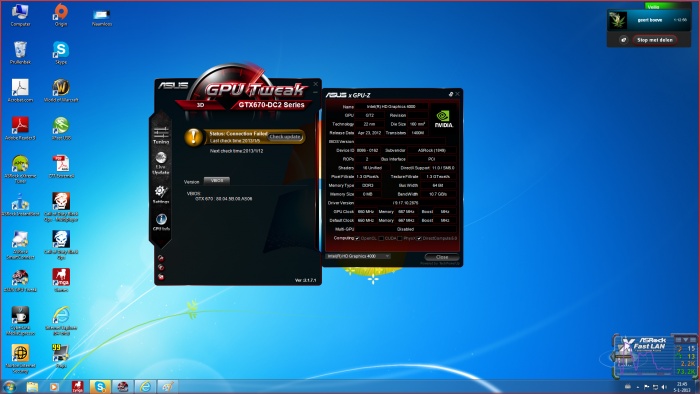Screen dimensions: 700x394
Task: Click the NVIDIA logo in GPU-Z
Action: tap(443, 119)
